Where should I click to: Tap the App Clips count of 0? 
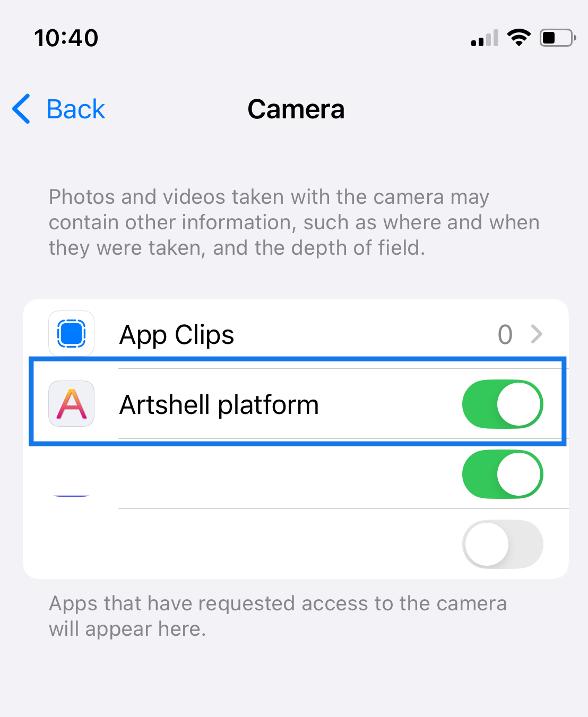coord(505,334)
